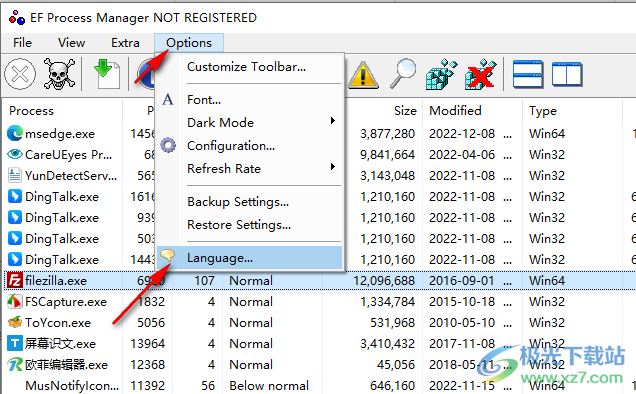The height and width of the screenshot is (394, 636).
Task: Click the speech bubble icon beside Language
Action: [x=168, y=255]
